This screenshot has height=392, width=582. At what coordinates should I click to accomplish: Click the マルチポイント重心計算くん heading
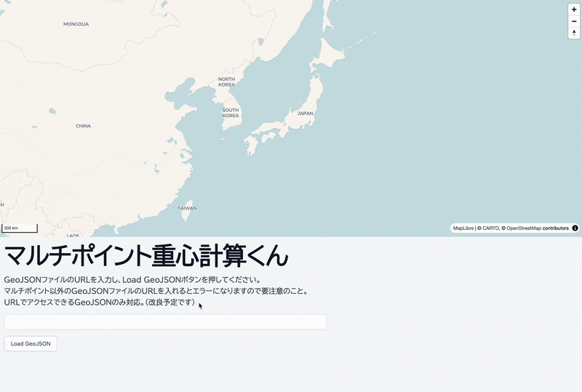coord(146,256)
